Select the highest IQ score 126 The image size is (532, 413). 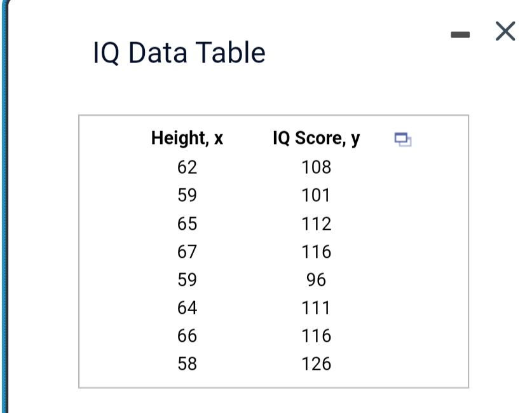tap(315, 364)
